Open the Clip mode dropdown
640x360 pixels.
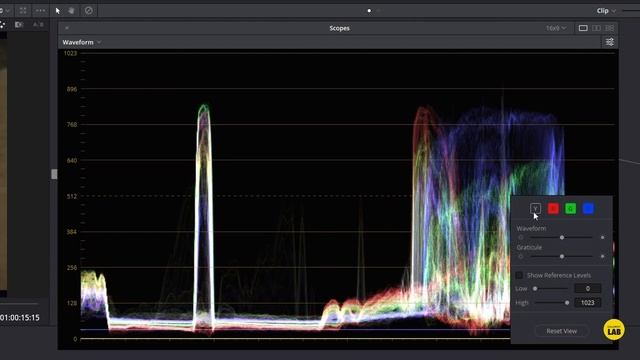pos(606,11)
